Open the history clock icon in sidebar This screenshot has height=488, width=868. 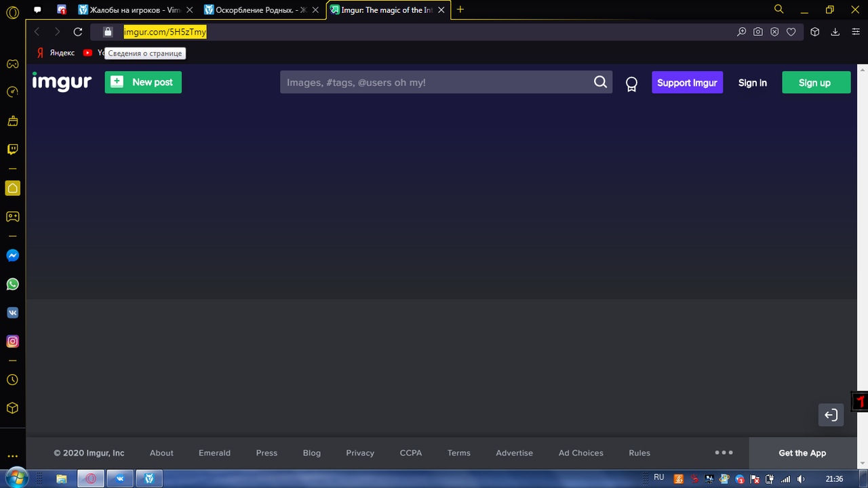[x=12, y=380]
